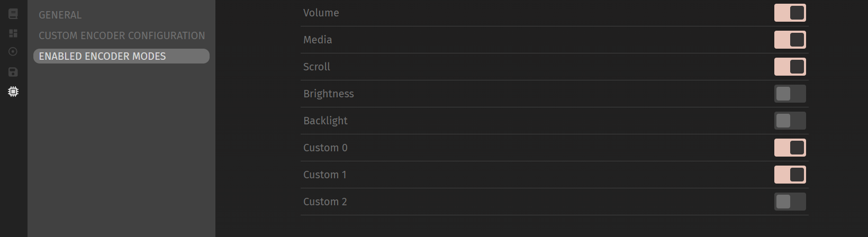Click the Volume row label

[x=321, y=13]
